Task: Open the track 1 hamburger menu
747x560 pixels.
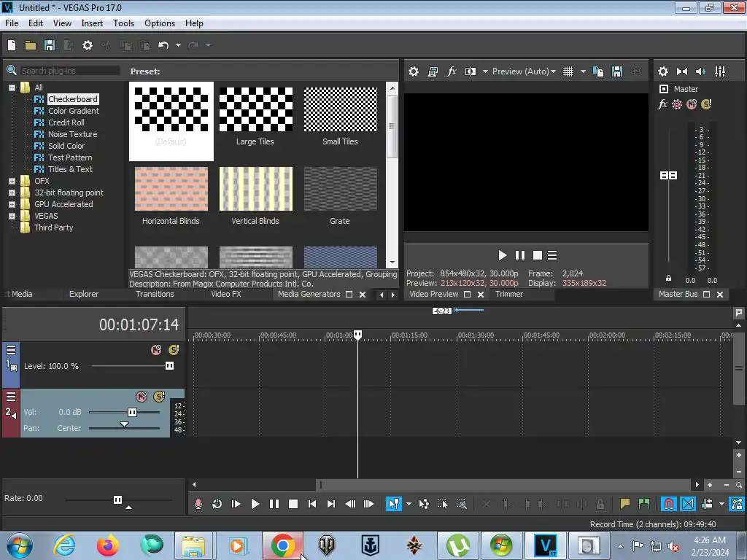Action: point(10,350)
